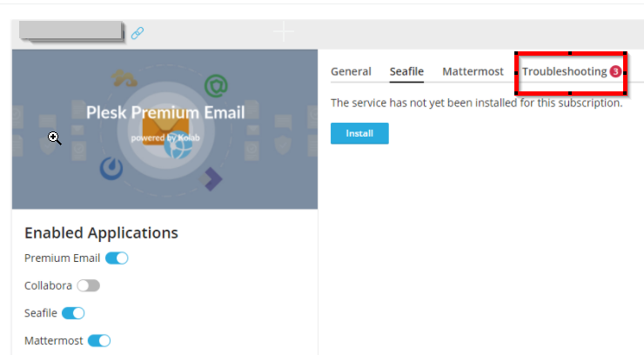Screen dimensions: 644x355
Task: Enable the Collabora toggle
Action: [x=88, y=285]
